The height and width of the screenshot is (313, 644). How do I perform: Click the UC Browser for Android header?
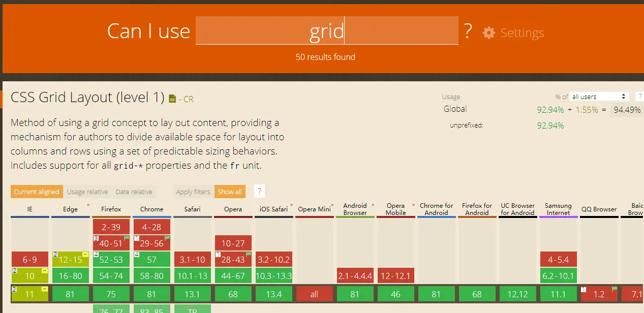tap(518, 209)
